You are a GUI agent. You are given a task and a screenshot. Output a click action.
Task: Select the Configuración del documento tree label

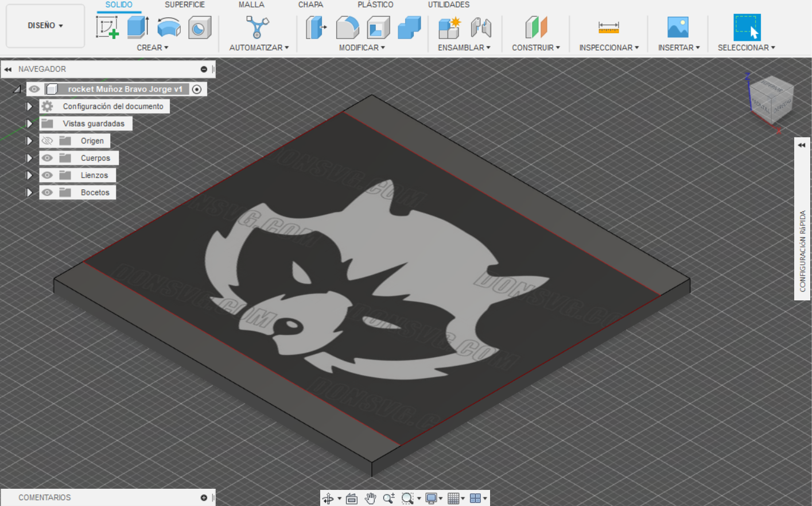point(113,106)
